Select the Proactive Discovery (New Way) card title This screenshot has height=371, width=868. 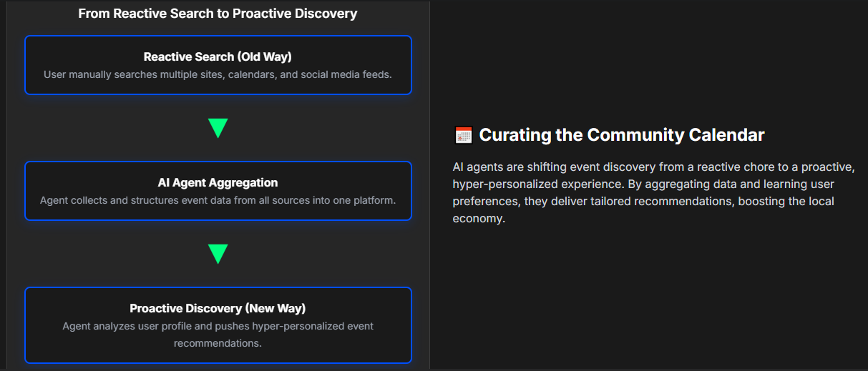[x=218, y=308]
